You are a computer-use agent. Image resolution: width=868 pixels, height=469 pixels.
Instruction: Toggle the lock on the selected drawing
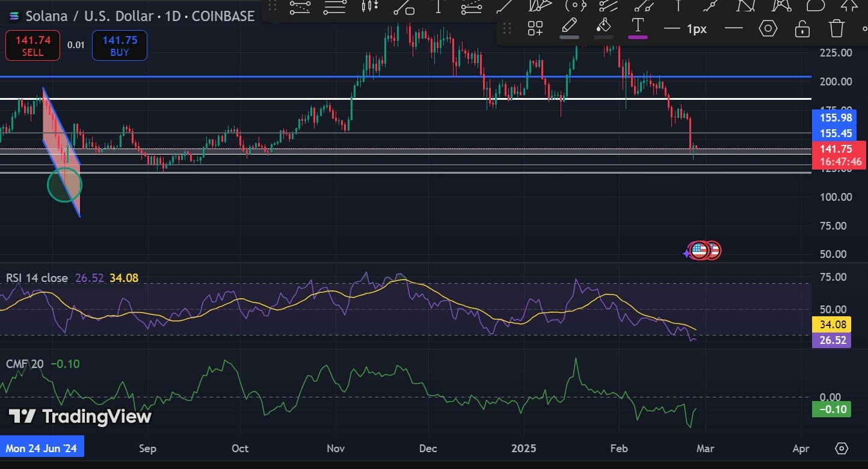(802, 28)
